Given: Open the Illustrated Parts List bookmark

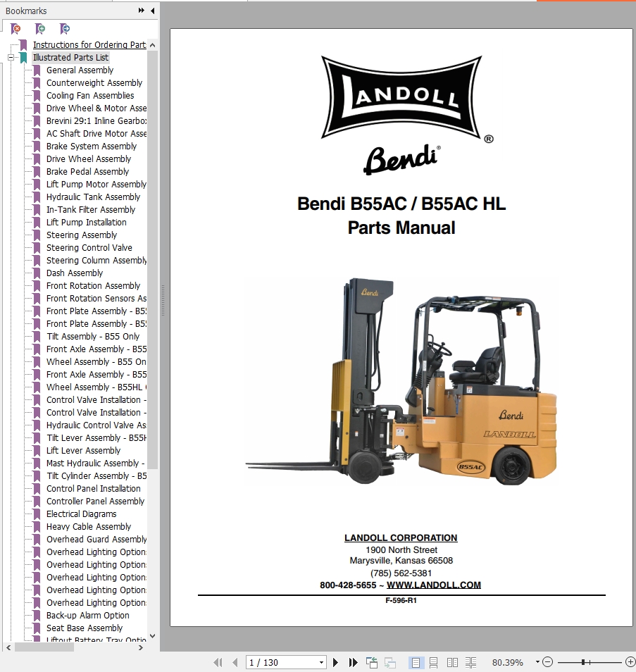Looking at the screenshot, I should (x=70, y=58).
